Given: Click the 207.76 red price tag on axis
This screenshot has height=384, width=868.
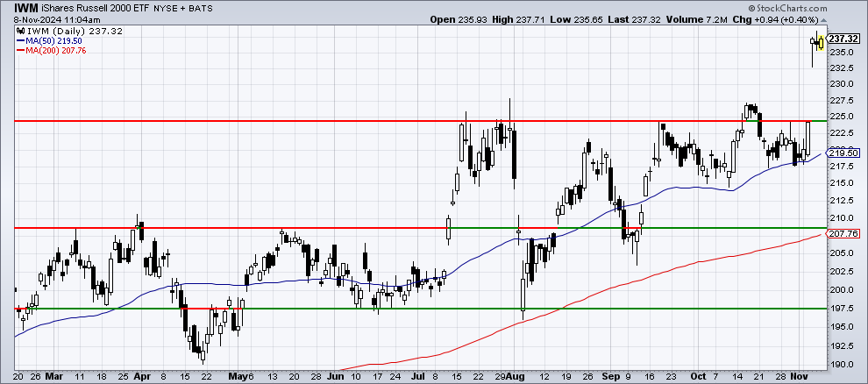Looking at the screenshot, I should click(843, 234).
